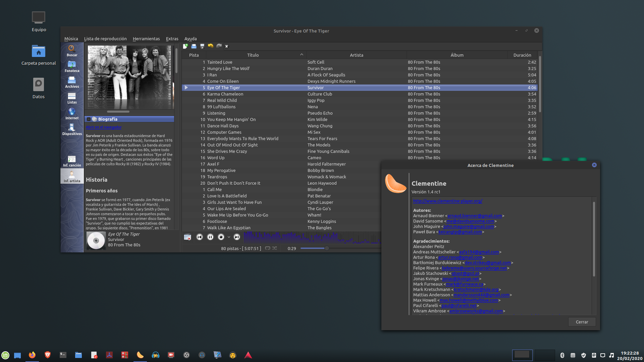644x362 pixels.
Task: Switch to the Fonoteca library panel
Action: 72,66
